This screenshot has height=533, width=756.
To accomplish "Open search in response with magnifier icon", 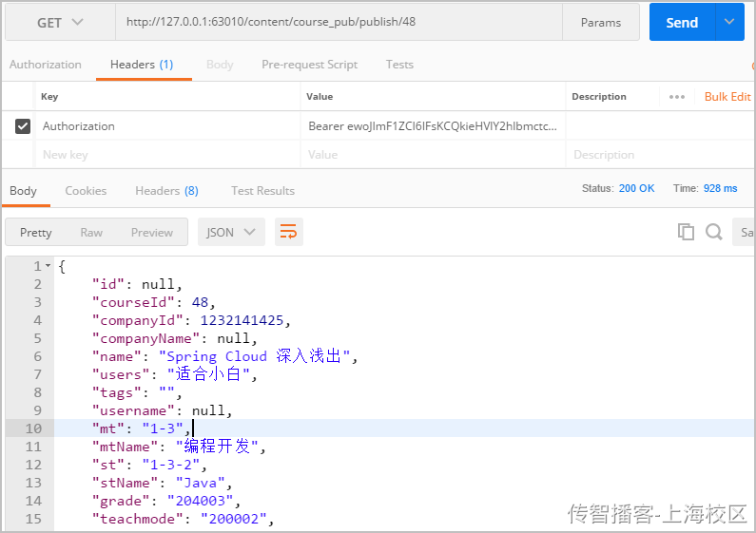I will tap(713, 232).
